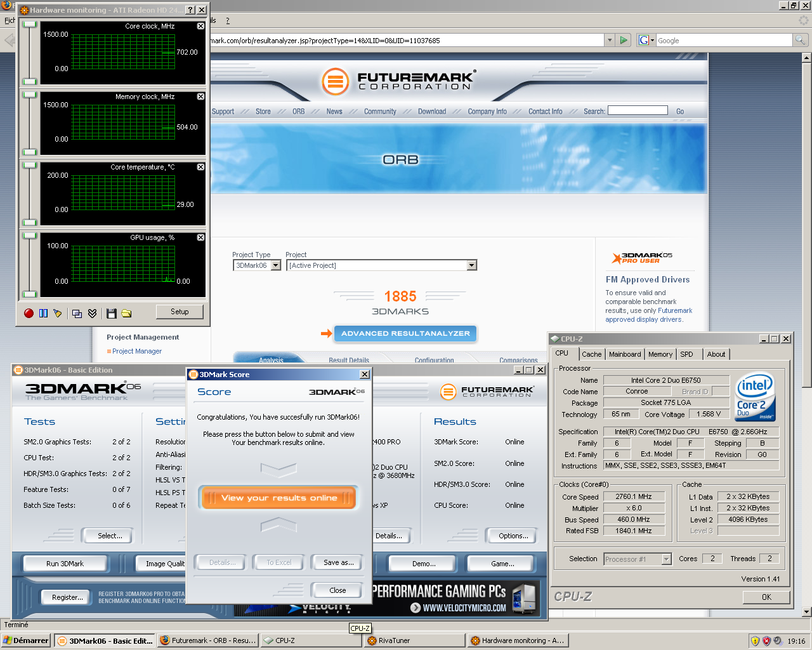
Task: Open the browser address bar history dropdown
Action: pyautogui.click(x=610, y=40)
